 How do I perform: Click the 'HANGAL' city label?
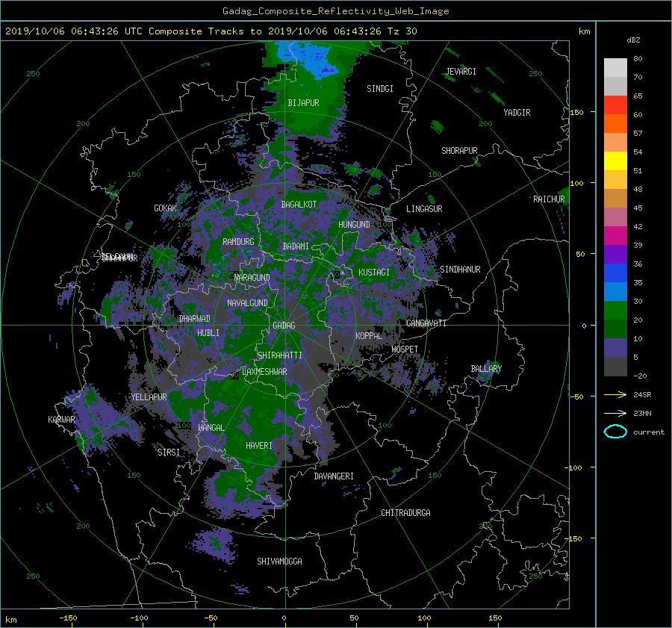click(211, 428)
